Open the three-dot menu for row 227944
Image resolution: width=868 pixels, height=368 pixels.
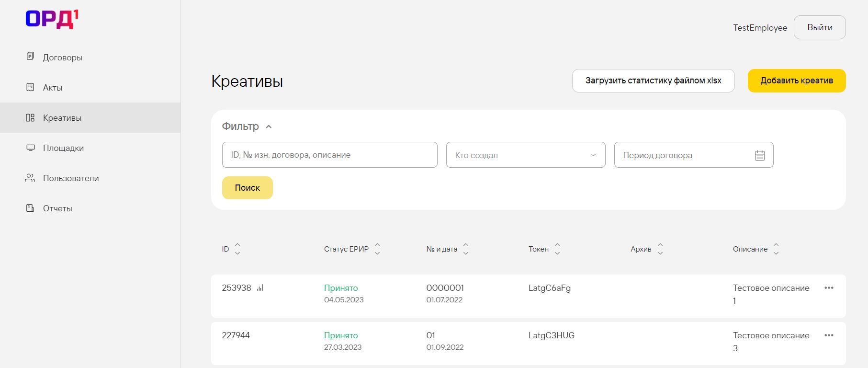(x=829, y=335)
